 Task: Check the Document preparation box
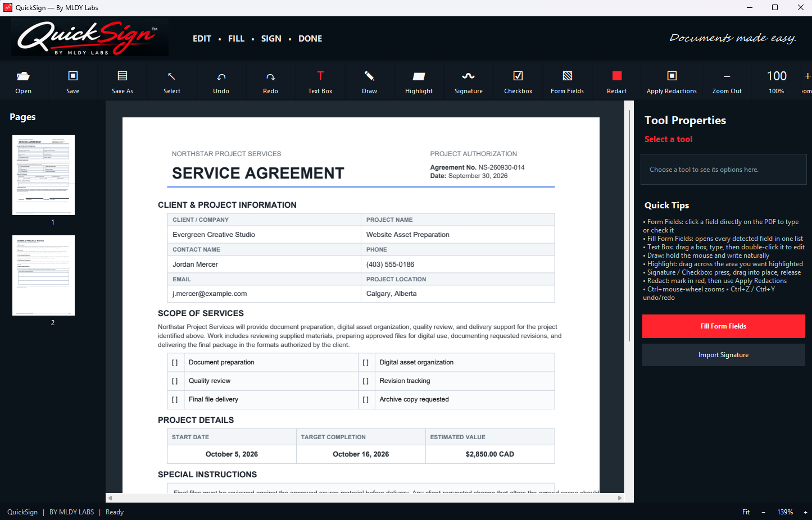tap(175, 363)
